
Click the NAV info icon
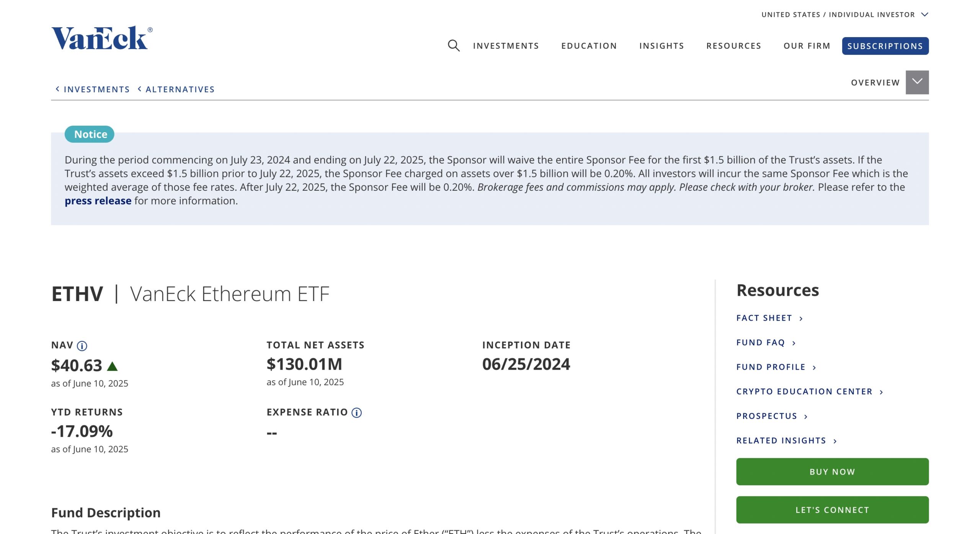click(82, 346)
